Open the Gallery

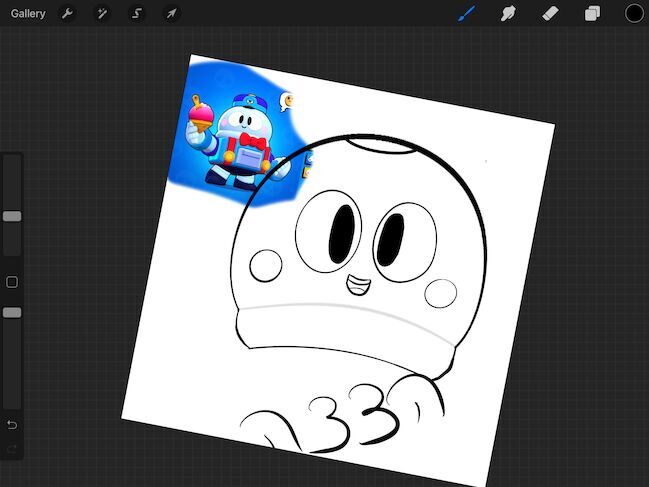point(28,14)
